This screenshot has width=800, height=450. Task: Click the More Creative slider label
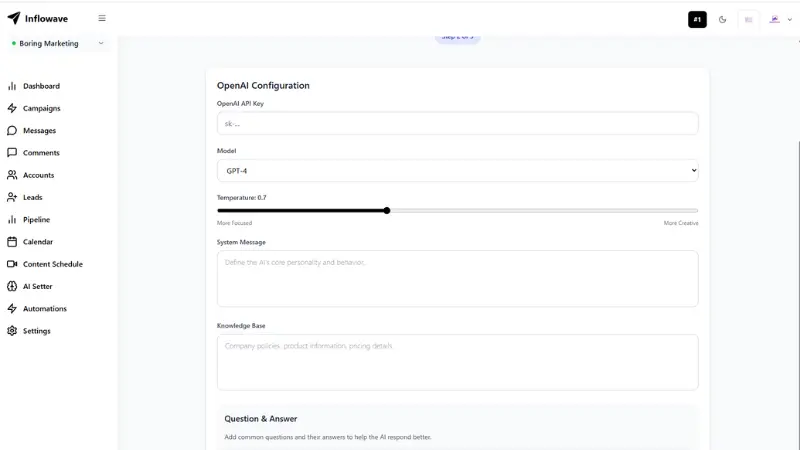(x=681, y=223)
